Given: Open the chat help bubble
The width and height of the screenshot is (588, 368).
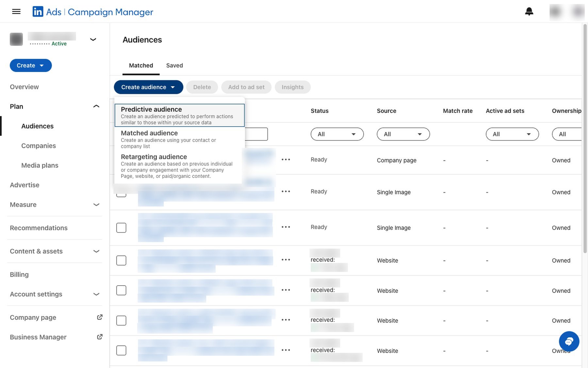Looking at the screenshot, I should 569,341.
